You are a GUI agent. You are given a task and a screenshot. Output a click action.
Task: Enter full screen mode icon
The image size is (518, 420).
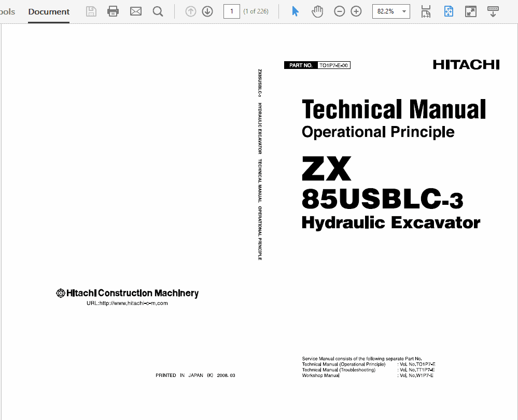point(471,11)
